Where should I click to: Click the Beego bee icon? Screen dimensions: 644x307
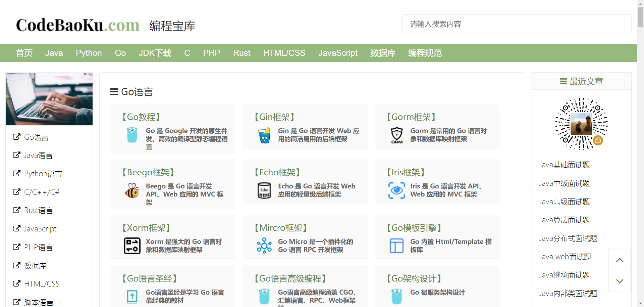(x=132, y=190)
